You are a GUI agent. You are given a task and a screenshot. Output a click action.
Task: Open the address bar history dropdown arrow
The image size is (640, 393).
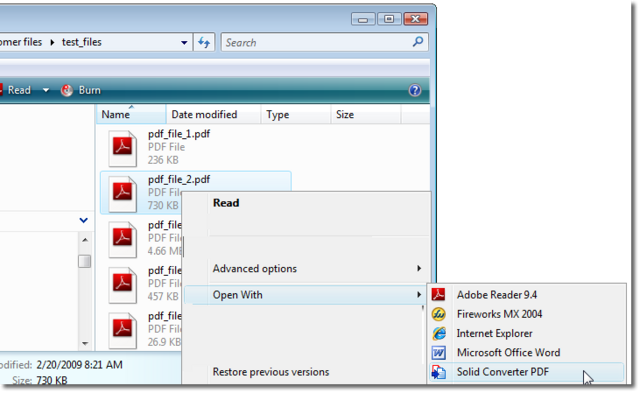(x=184, y=42)
